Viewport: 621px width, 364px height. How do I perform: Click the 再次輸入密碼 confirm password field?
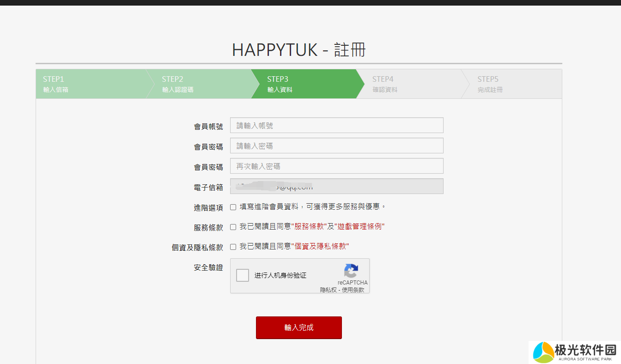336,166
